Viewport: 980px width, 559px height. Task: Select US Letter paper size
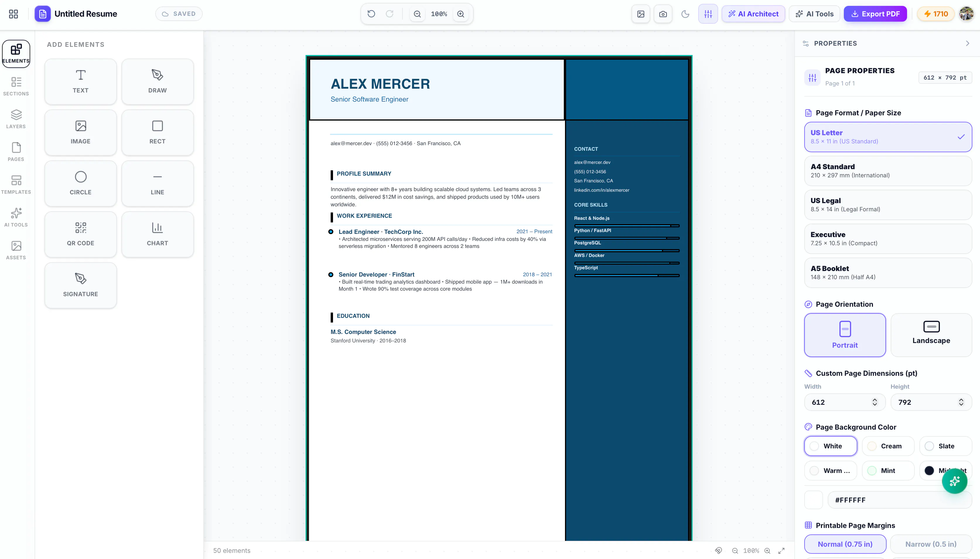[x=888, y=137]
